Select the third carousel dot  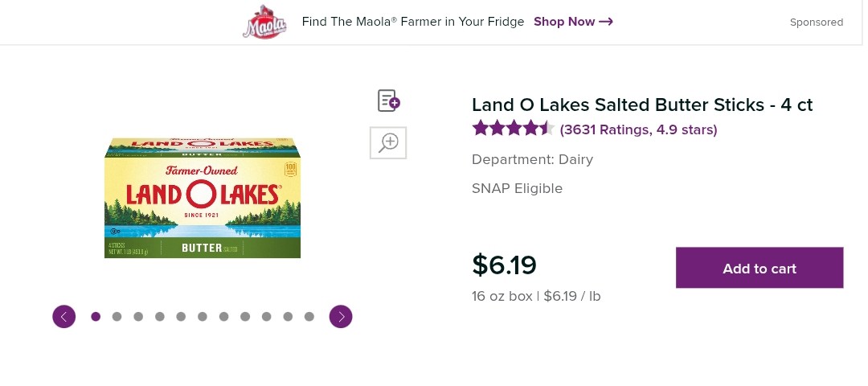(138, 317)
